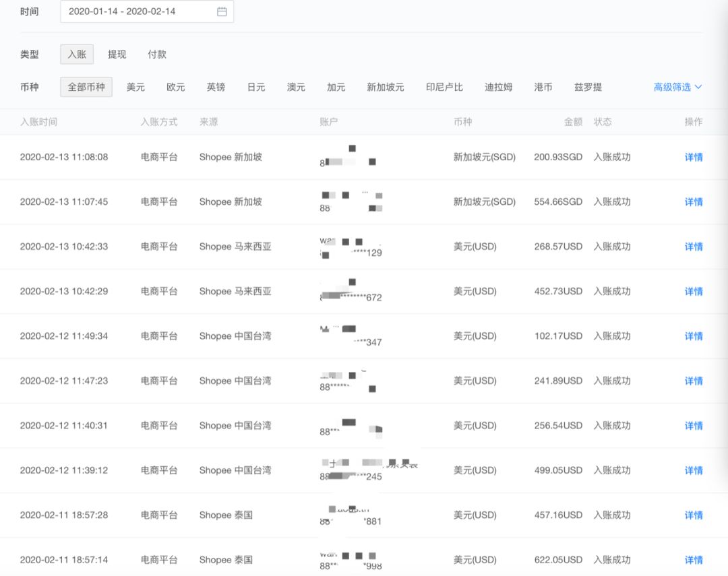Switch to the 提现 tab
Image resolution: width=728 pixels, height=576 pixels.
click(x=117, y=54)
